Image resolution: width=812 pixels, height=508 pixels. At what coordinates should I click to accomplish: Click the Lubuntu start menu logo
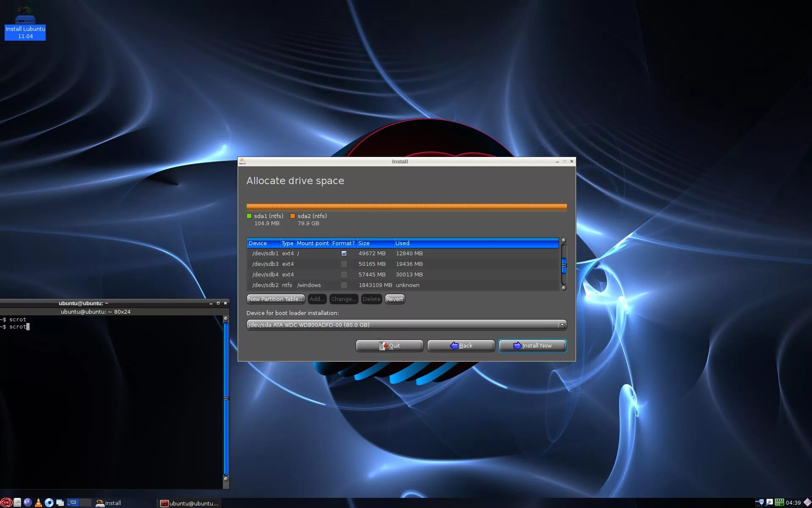(5, 502)
